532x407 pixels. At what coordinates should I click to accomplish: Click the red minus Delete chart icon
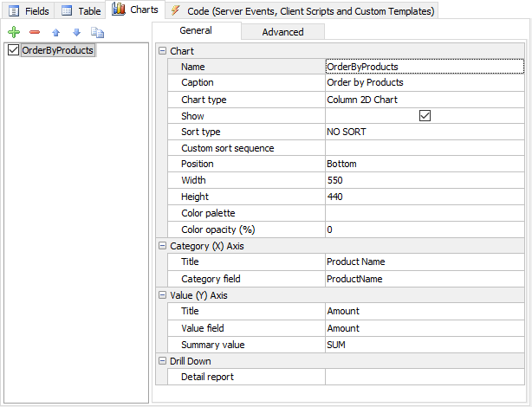[x=35, y=32]
